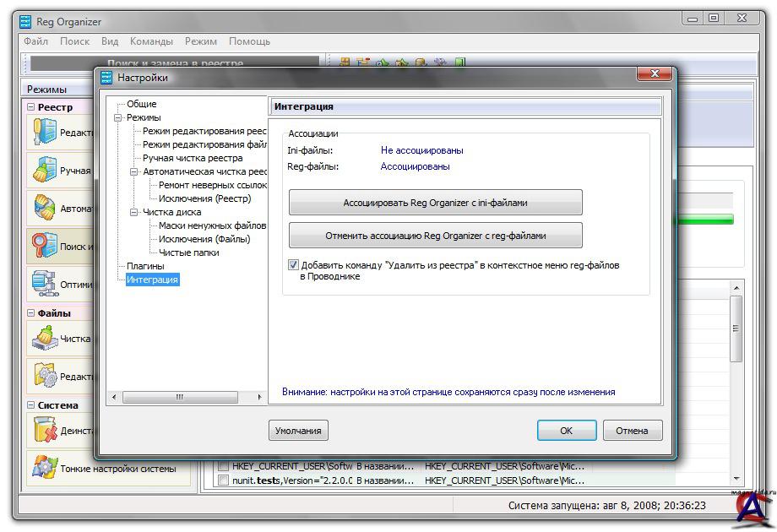Click the uninstall programs icon under Система
Image resolution: width=777 pixels, height=532 pixels.
click(x=45, y=431)
